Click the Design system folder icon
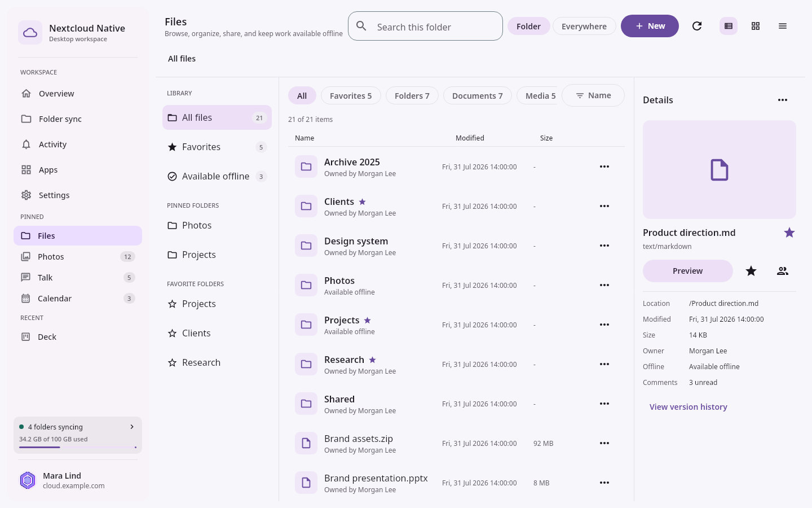 click(x=306, y=246)
